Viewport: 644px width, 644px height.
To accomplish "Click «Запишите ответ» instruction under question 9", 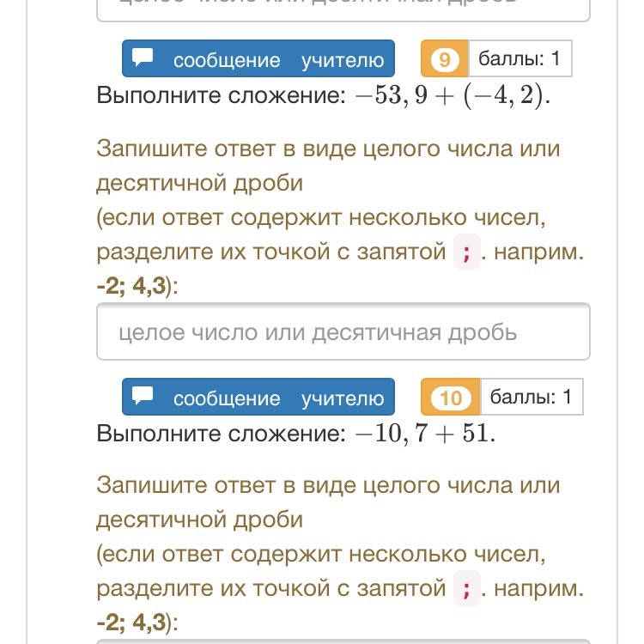I will click(328, 149).
